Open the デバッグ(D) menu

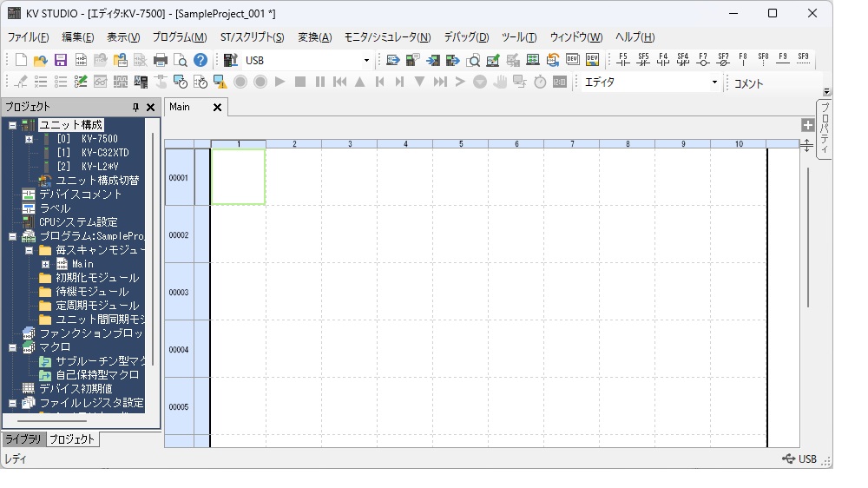coord(466,37)
